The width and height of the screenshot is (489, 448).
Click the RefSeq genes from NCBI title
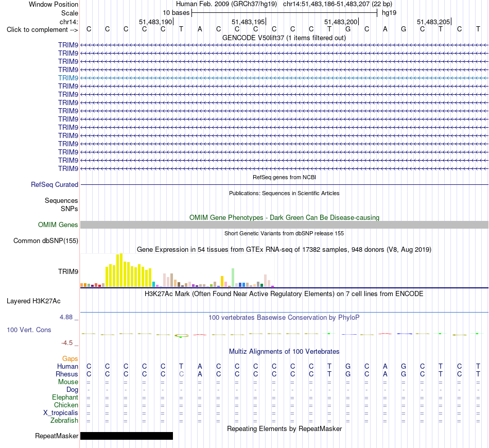click(x=284, y=177)
